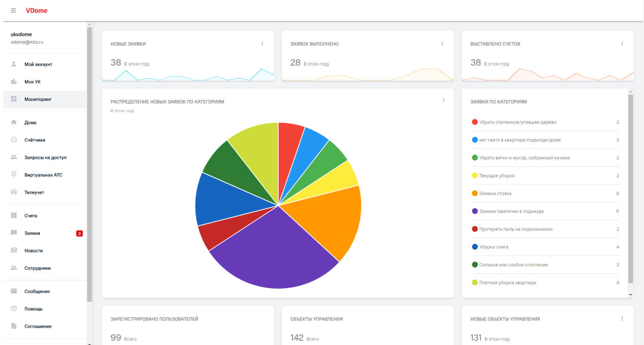Click the Сотрудники group icon
Screen dimensions: 644x345
click(14, 268)
